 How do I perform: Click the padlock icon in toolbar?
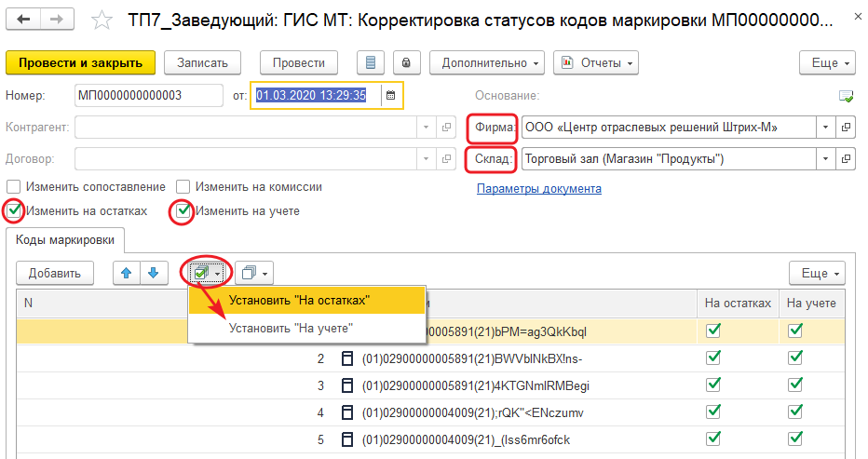click(406, 62)
